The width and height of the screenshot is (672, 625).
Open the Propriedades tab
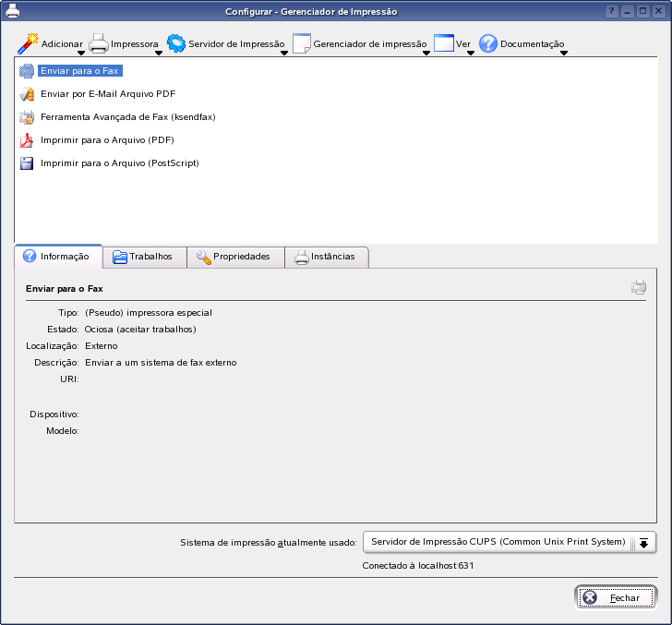pyautogui.click(x=235, y=257)
